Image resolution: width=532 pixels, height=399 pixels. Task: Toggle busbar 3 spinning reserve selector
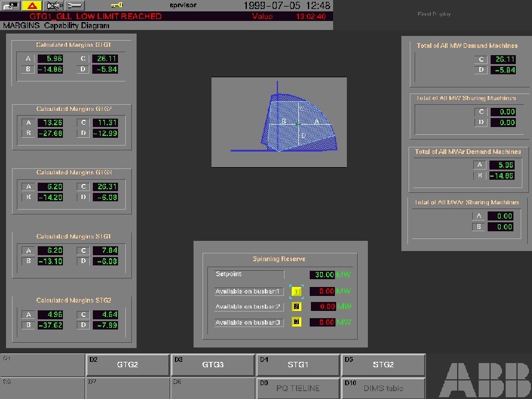coord(297,322)
